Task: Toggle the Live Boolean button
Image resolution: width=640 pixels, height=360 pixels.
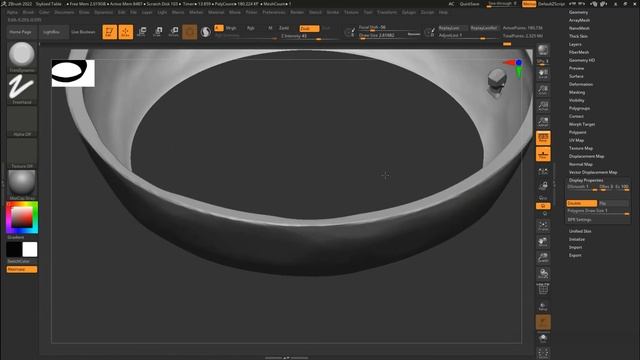Action: click(83, 32)
